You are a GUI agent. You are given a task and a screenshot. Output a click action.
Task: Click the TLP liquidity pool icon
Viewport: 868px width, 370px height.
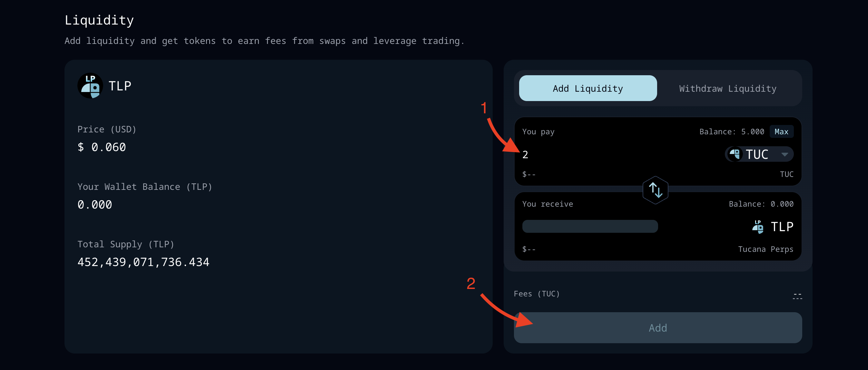point(90,86)
